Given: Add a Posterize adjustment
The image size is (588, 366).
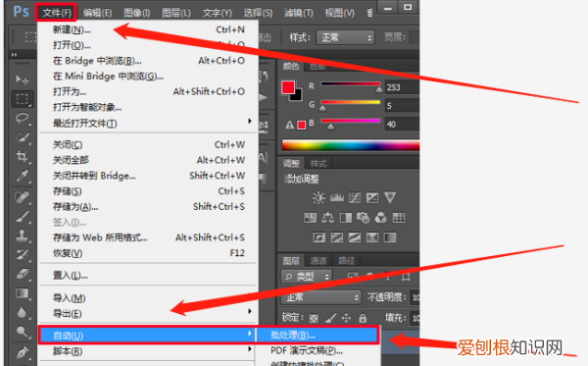Looking at the screenshot, I should point(336,237).
